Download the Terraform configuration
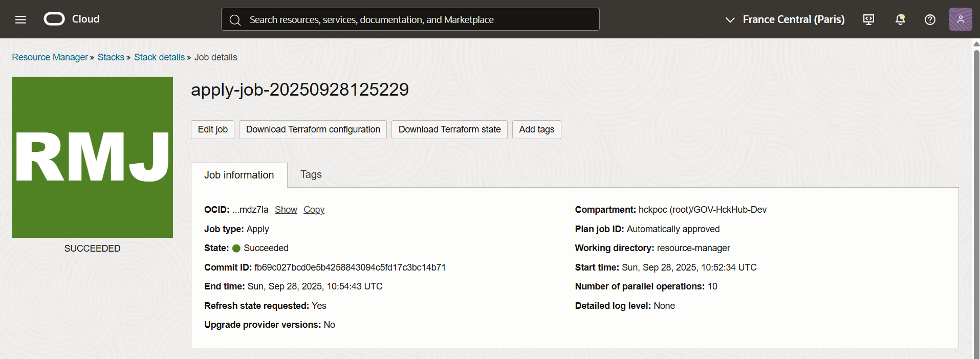This screenshot has width=980, height=359. [x=313, y=129]
